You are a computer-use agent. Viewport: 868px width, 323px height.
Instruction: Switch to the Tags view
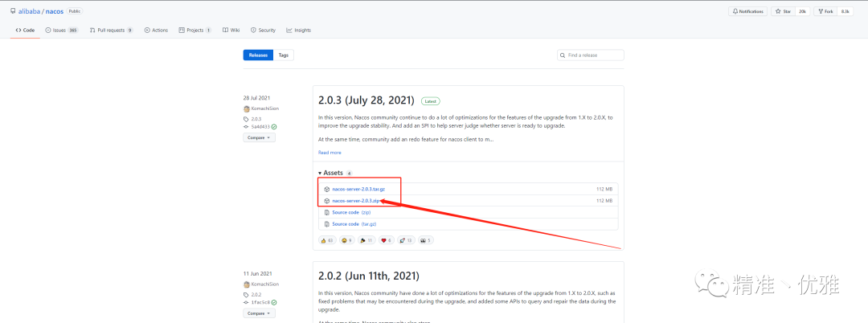coord(284,55)
